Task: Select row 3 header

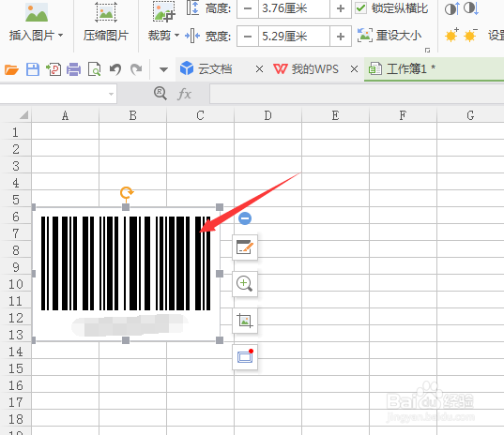Action: click(15, 166)
